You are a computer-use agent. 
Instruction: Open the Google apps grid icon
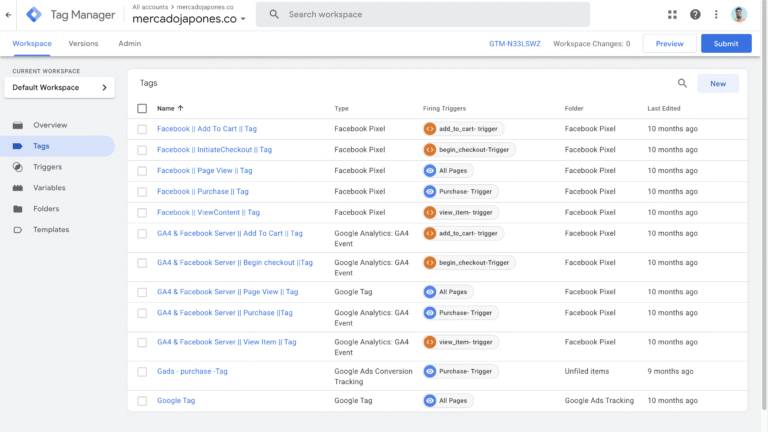click(x=672, y=14)
